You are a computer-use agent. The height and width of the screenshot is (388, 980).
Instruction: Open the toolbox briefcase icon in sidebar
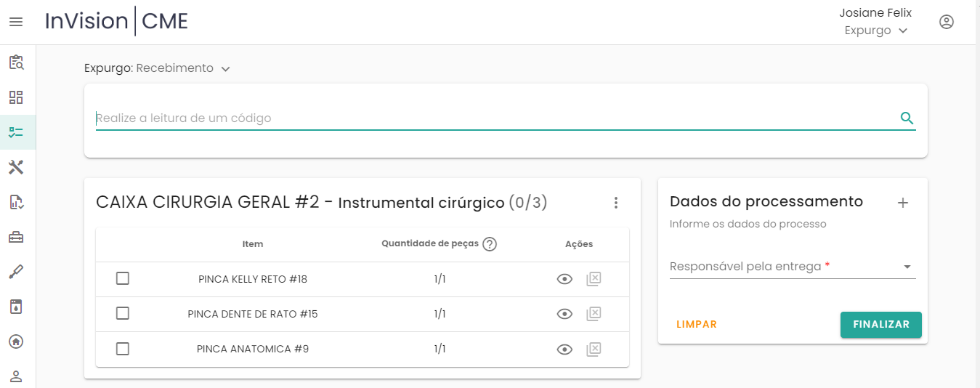click(x=16, y=237)
